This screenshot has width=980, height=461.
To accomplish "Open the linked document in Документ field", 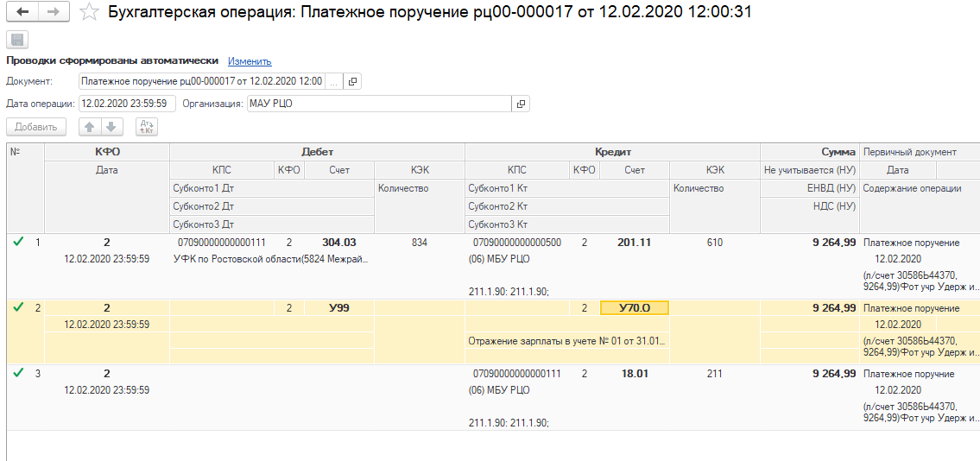I will (x=352, y=81).
